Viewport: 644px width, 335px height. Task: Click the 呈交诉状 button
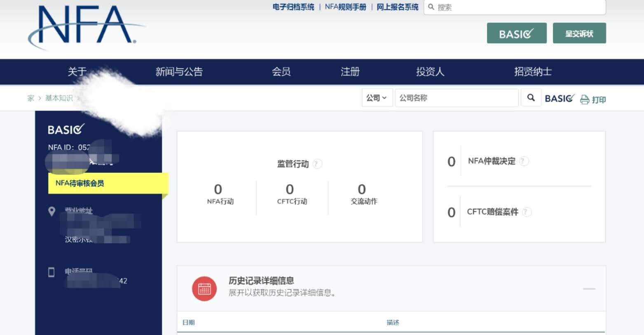pyautogui.click(x=579, y=33)
